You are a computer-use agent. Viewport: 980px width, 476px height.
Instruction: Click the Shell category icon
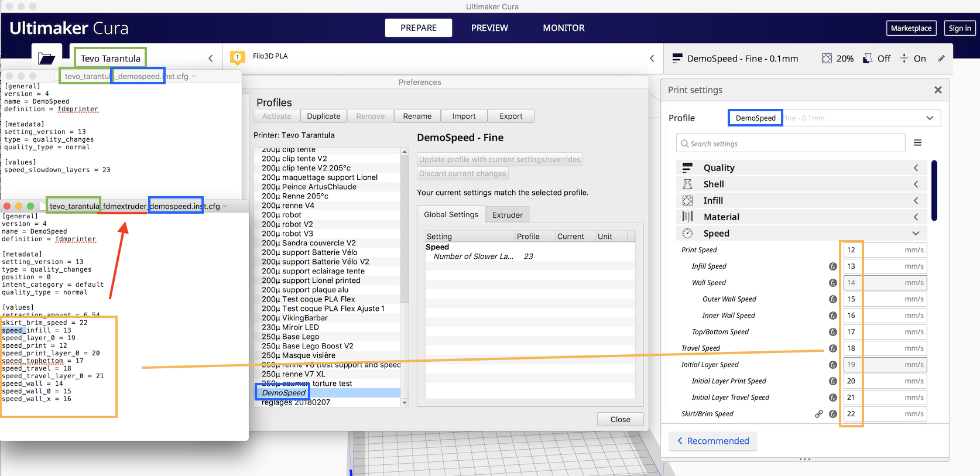[x=687, y=184]
